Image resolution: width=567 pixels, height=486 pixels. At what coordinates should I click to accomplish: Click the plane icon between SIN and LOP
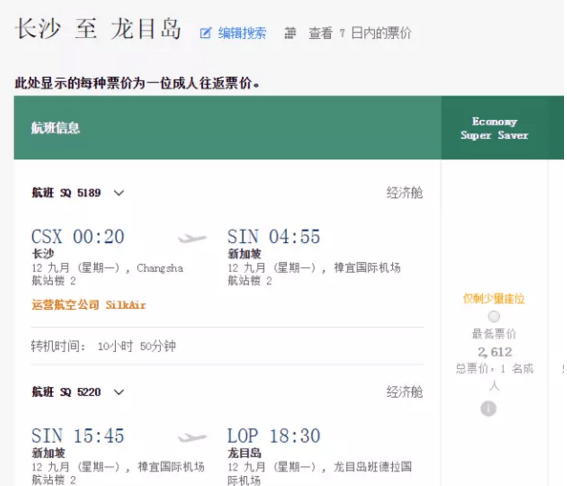192,438
